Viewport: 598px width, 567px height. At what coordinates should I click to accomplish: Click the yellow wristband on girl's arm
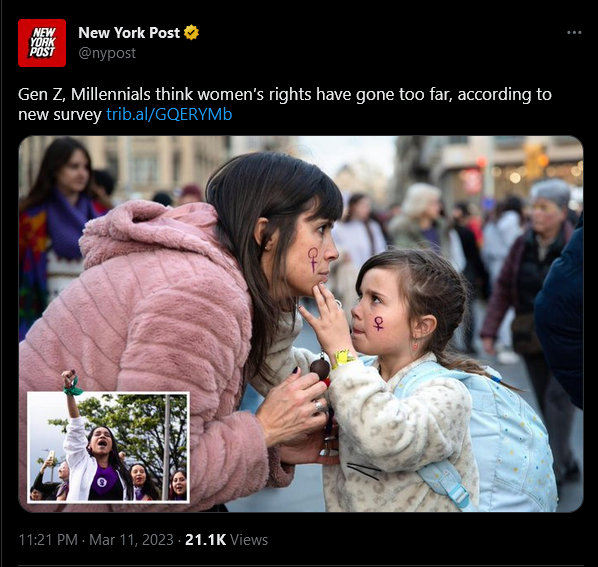pyautogui.click(x=344, y=358)
